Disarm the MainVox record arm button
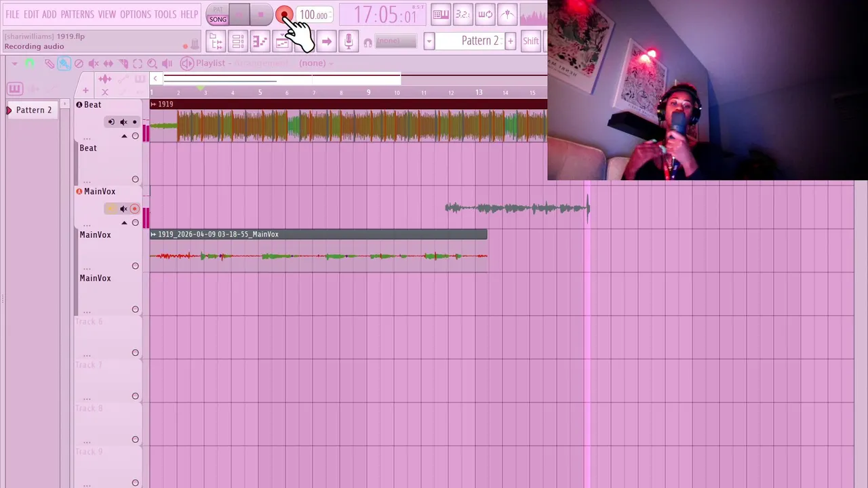 (x=134, y=209)
